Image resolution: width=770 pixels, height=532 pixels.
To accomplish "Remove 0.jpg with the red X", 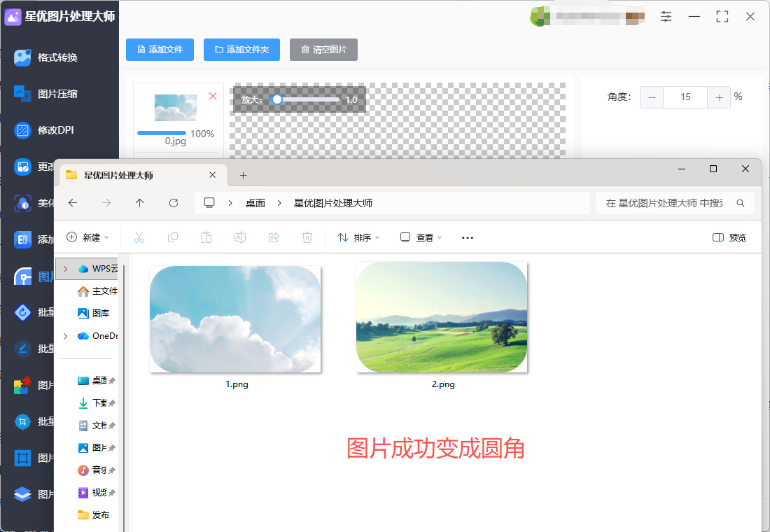I will coord(213,97).
